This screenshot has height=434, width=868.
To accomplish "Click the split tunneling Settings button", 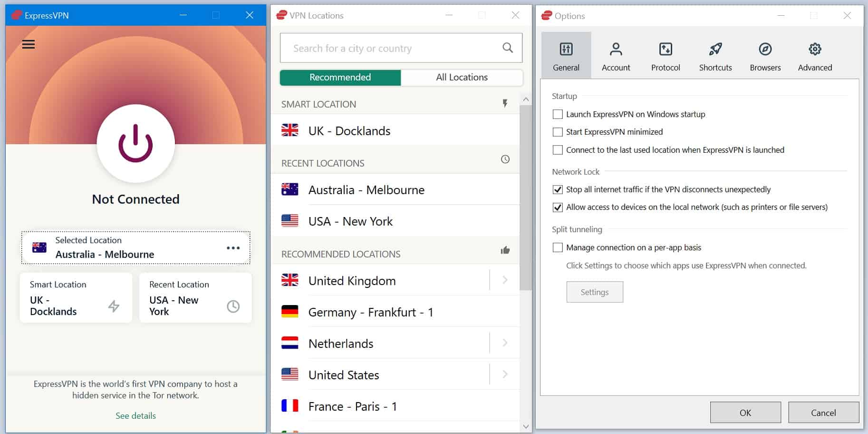I will click(x=595, y=292).
